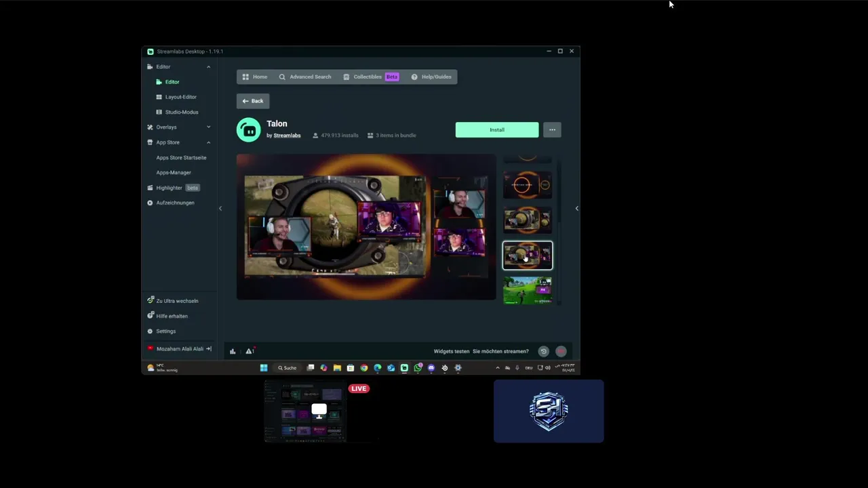Open the Highlighter beta section
Screen dimensions: 868x488
coord(173,188)
